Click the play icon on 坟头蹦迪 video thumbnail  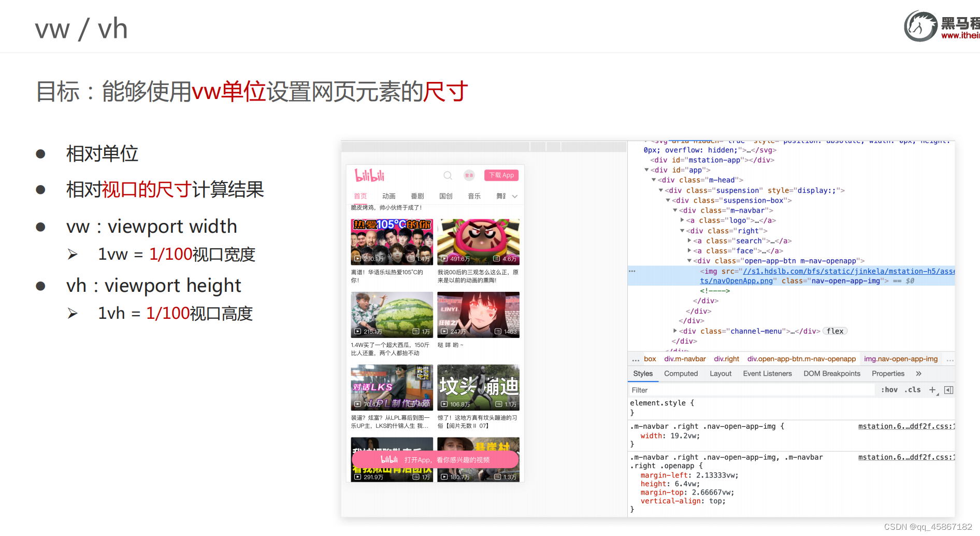[444, 404]
